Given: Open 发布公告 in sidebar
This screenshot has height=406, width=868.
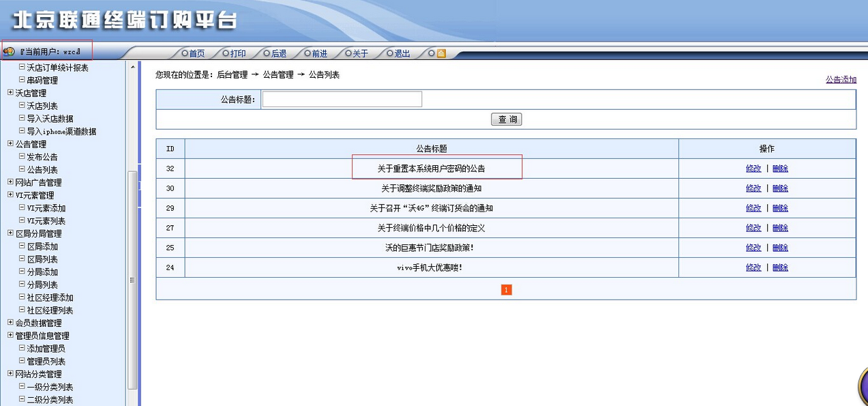Looking at the screenshot, I should [x=42, y=157].
